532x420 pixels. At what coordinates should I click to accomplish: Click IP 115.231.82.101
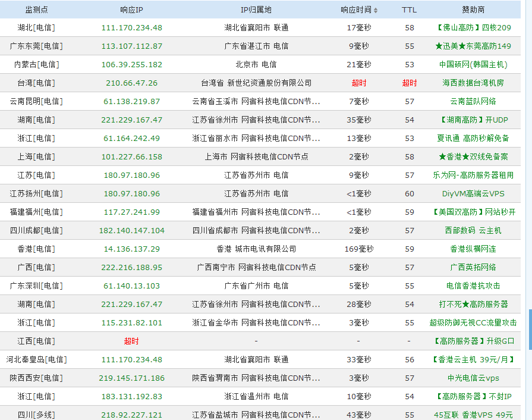pyautogui.click(x=131, y=322)
